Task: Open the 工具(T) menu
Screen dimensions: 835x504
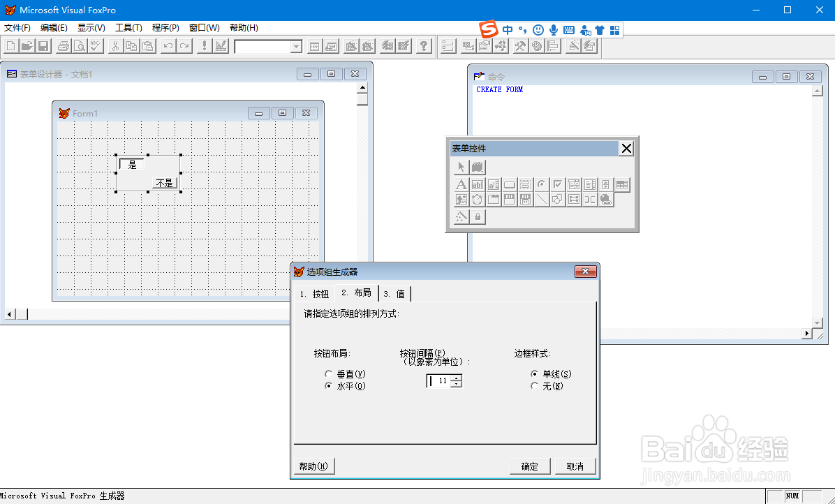Action: (128, 28)
